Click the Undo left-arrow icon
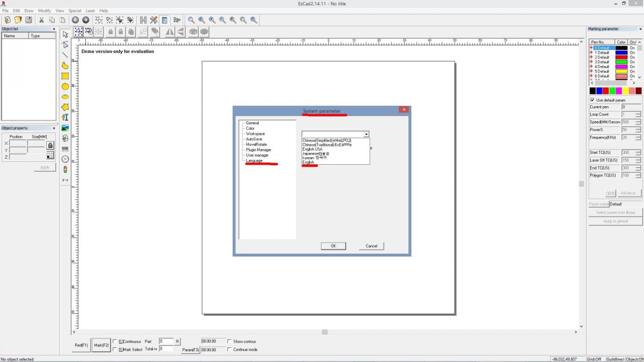644x362 pixels. click(x=75, y=20)
